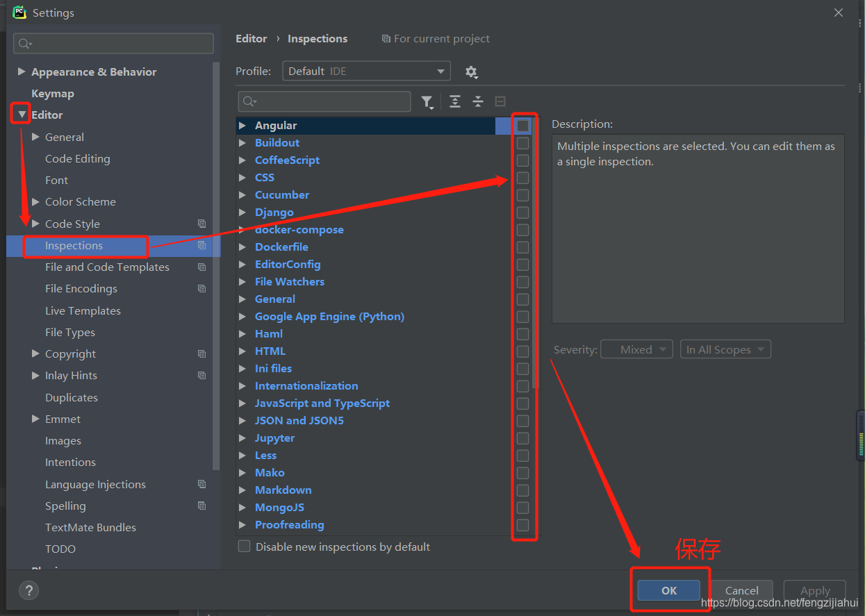This screenshot has height=616, width=865.
Task: Click the Cancel button
Action: (x=742, y=590)
